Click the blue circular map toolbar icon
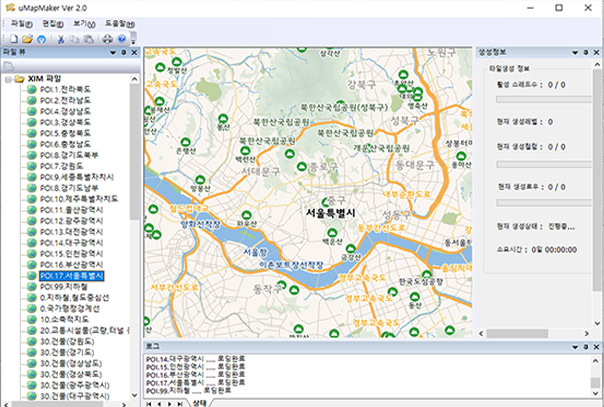The width and height of the screenshot is (604, 407). click(41, 39)
